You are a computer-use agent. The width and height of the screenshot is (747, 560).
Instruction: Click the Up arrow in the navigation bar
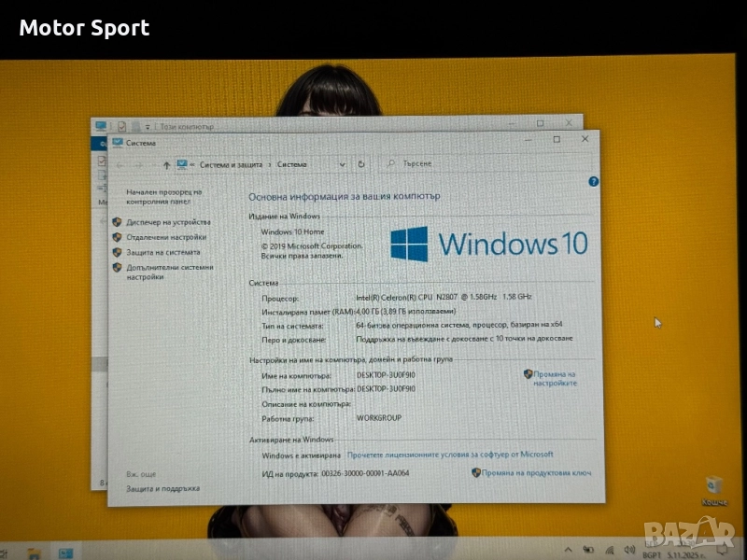click(x=166, y=164)
